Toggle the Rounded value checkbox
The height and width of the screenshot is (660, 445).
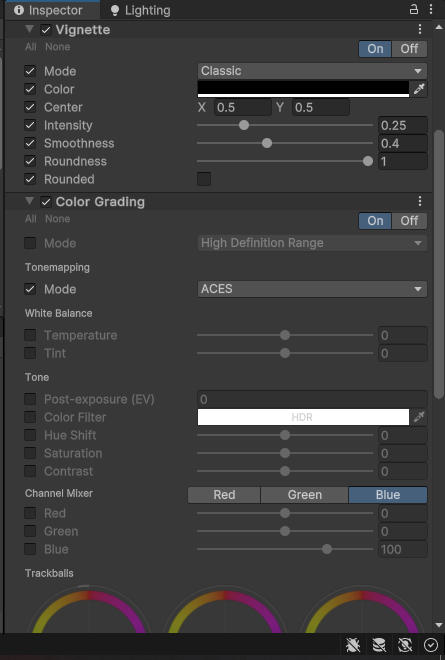point(204,179)
